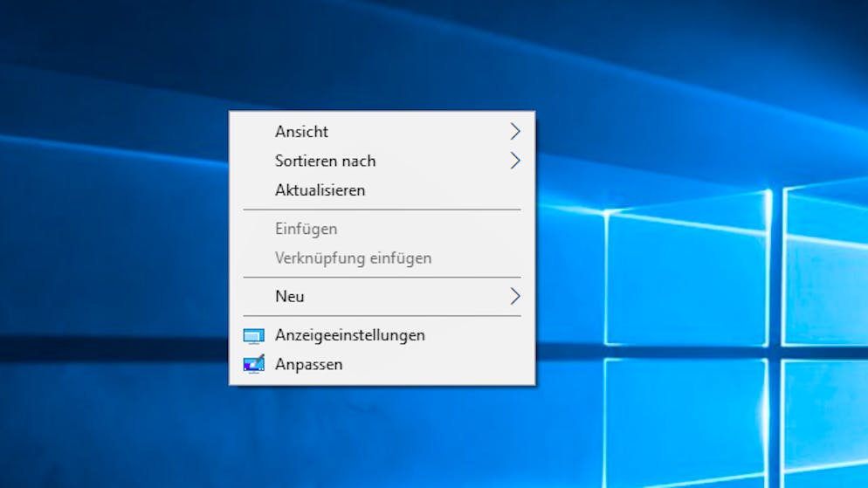
Task: Expand the chevron next to Neu
Action: pos(515,297)
